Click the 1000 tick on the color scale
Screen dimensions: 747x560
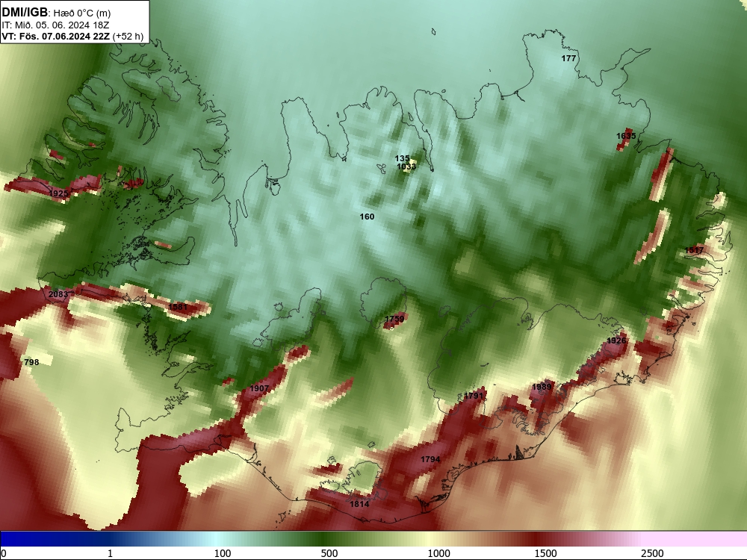click(x=438, y=553)
